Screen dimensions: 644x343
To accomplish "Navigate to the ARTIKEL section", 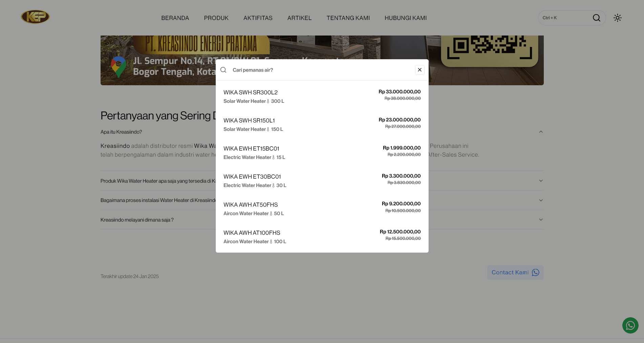I will pyautogui.click(x=299, y=18).
